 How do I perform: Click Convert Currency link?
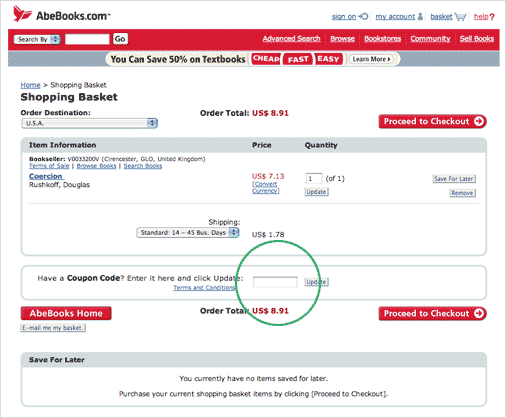click(x=265, y=187)
